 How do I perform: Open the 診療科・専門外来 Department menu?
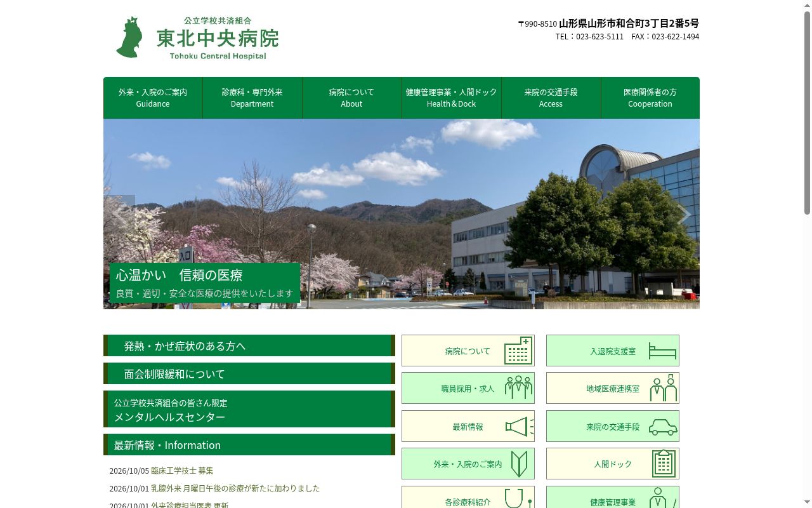click(x=252, y=98)
